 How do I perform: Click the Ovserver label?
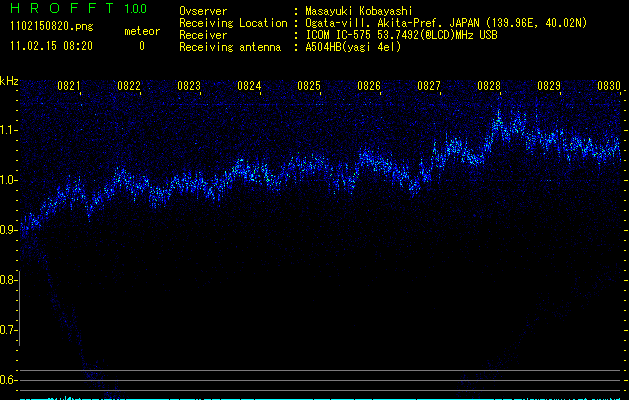[203, 11]
